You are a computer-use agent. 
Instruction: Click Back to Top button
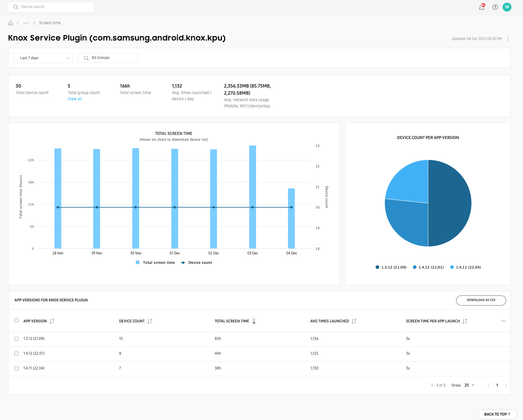(497, 414)
